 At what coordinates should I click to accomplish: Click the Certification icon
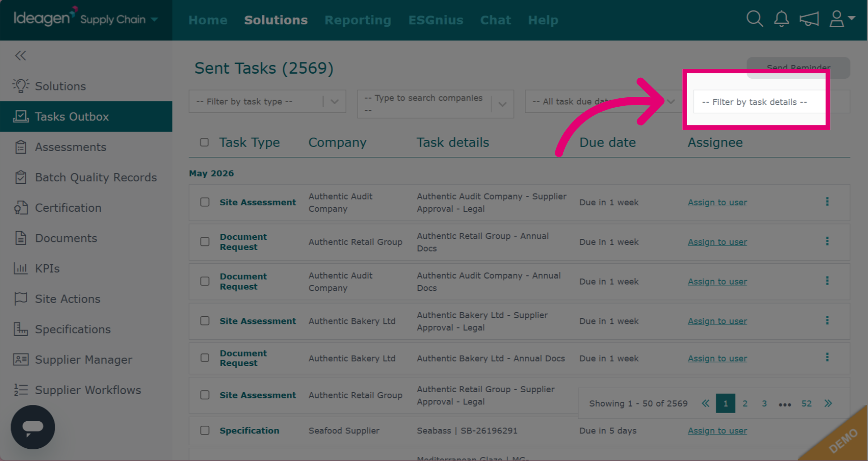tap(21, 208)
